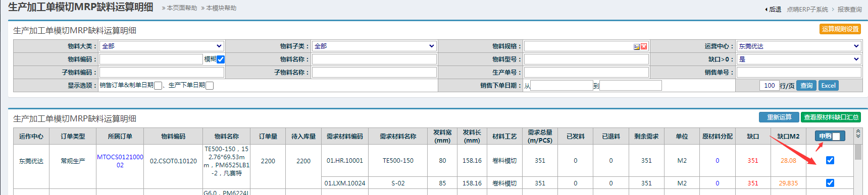Image resolution: width=868 pixels, height=195 pixels.
Task: Open the 缺口>0 dropdown
Action: (799, 59)
